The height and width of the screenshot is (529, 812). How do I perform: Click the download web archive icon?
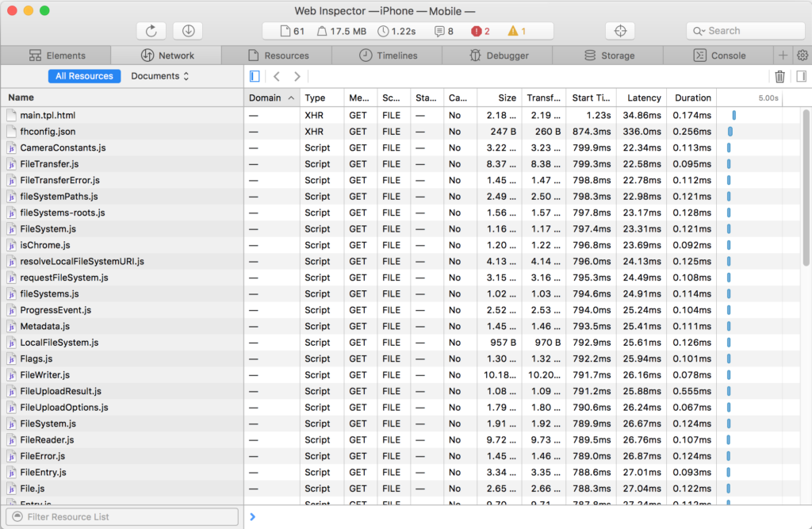(x=188, y=31)
